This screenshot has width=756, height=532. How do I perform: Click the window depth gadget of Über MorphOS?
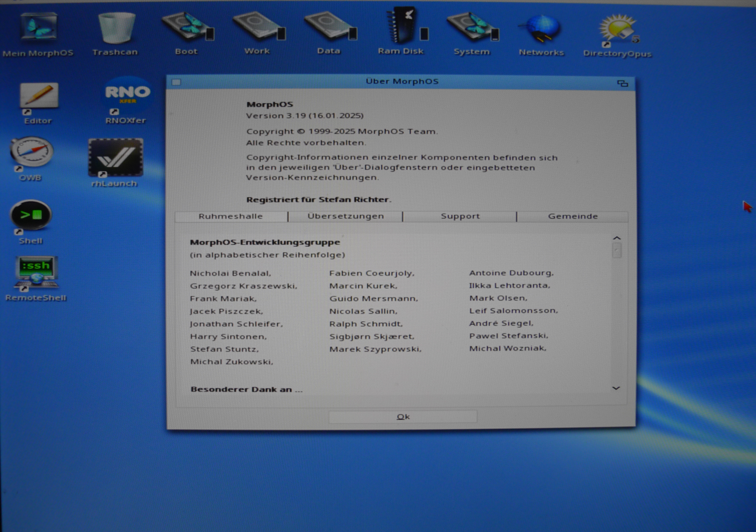(x=622, y=83)
